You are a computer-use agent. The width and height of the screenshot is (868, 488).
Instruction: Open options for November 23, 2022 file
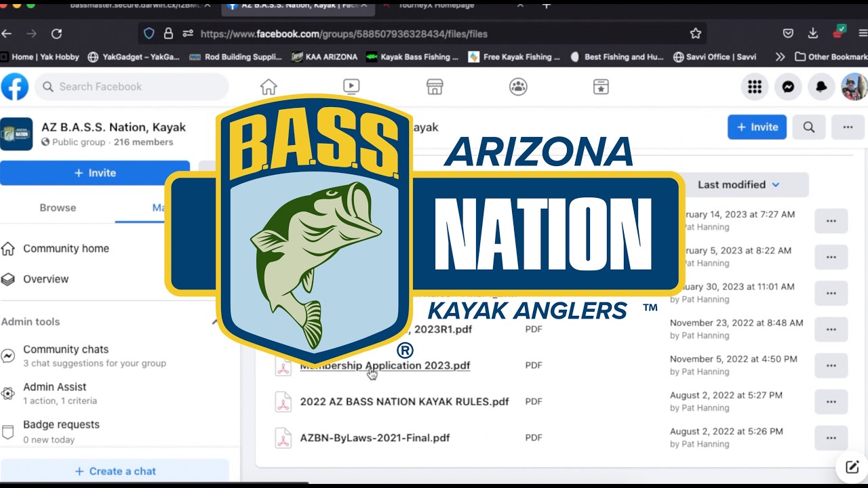pyautogui.click(x=831, y=329)
